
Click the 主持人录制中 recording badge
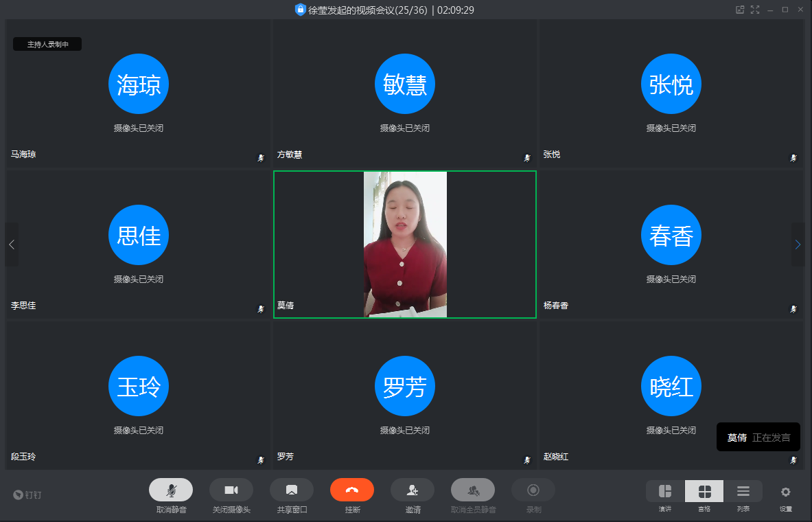coord(47,44)
